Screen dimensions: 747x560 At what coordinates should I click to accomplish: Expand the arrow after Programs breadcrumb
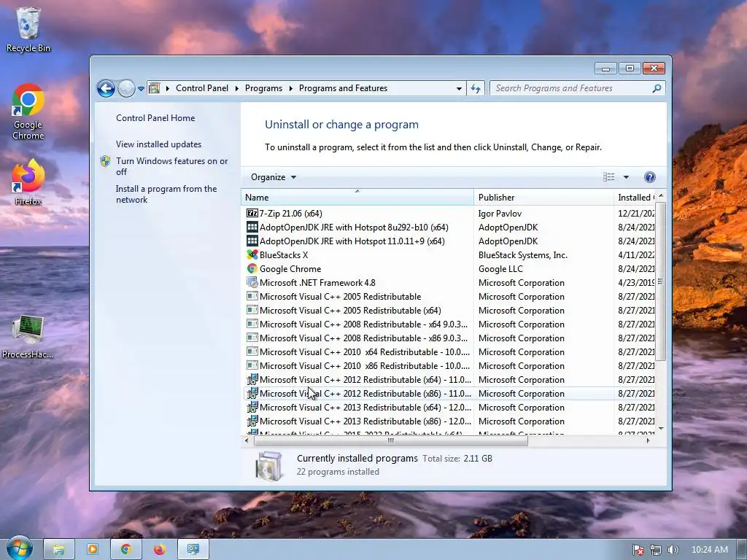(x=290, y=88)
